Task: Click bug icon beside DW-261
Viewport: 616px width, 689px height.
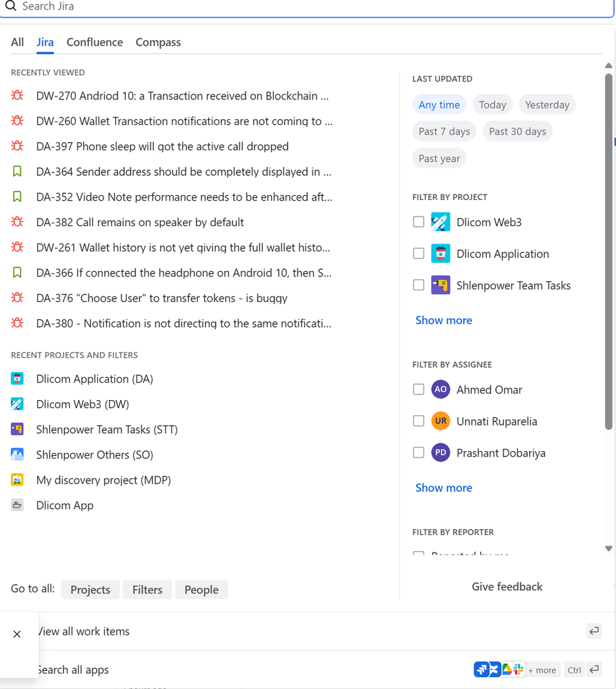Action: (x=17, y=247)
